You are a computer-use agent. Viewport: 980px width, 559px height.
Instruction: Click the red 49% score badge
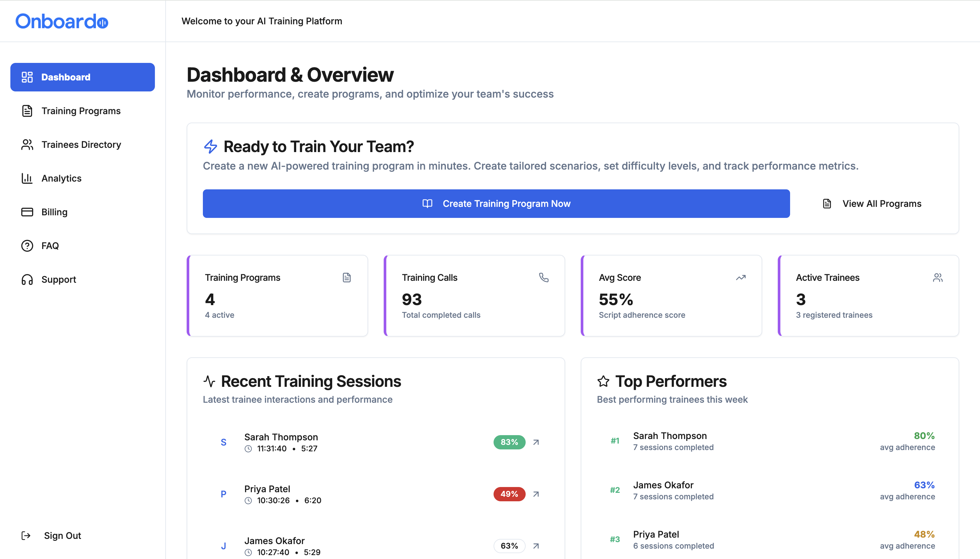(x=509, y=494)
